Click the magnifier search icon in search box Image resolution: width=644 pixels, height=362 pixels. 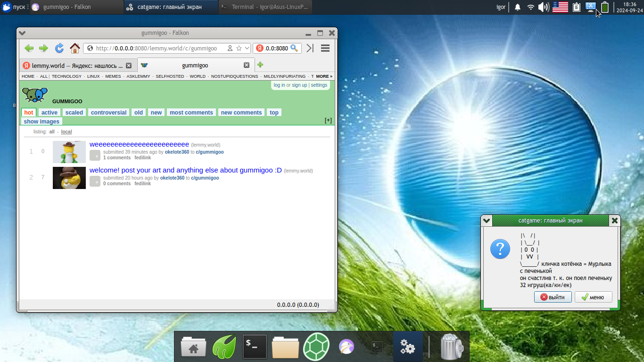point(294,48)
